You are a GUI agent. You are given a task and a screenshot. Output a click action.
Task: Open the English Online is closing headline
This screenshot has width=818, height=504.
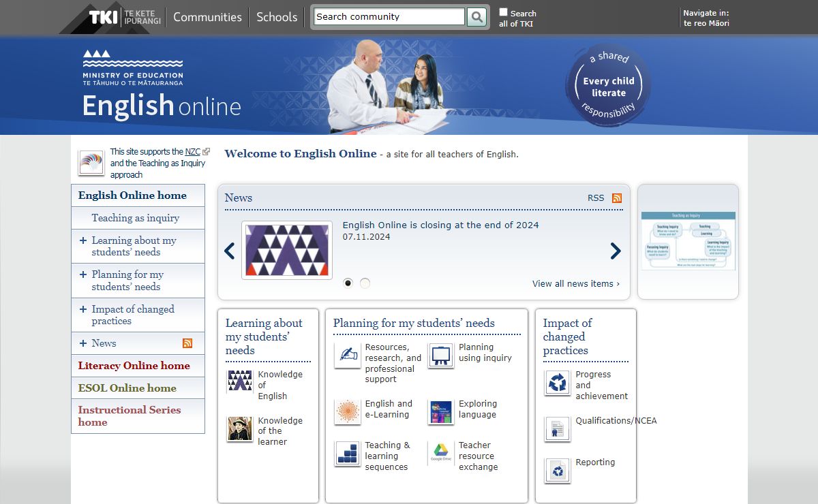(440, 225)
